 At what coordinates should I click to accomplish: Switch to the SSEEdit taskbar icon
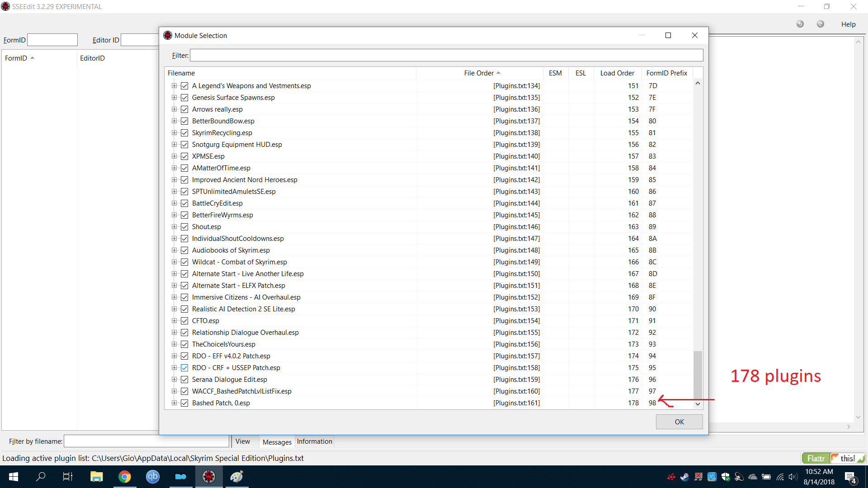[208, 477]
